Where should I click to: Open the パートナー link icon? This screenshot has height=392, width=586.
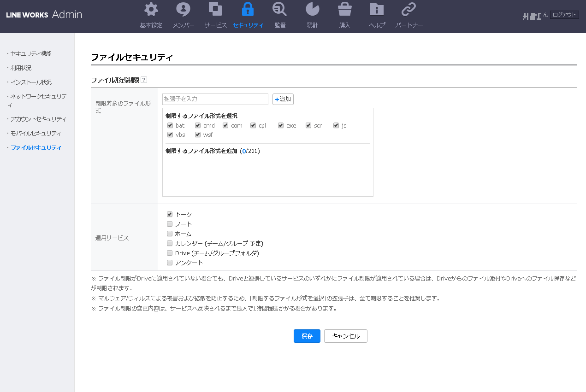(x=409, y=9)
